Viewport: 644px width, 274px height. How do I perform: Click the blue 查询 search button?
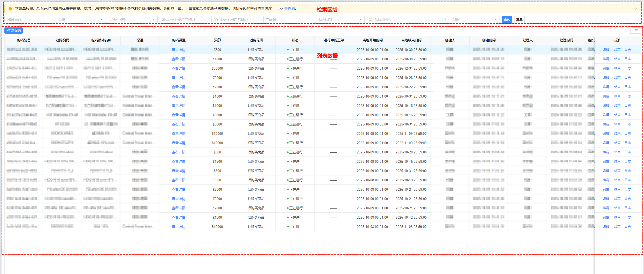coord(507,19)
